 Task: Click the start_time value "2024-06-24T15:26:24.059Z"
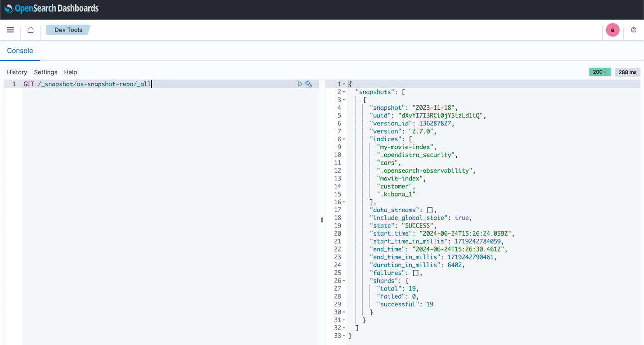(465, 234)
